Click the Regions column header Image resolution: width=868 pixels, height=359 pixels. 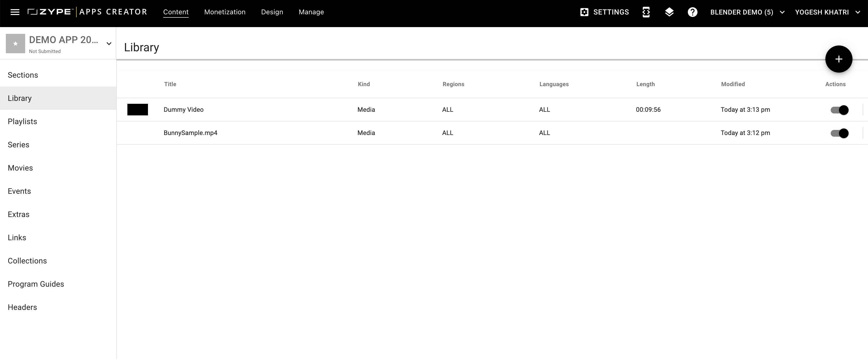click(453, 84)
